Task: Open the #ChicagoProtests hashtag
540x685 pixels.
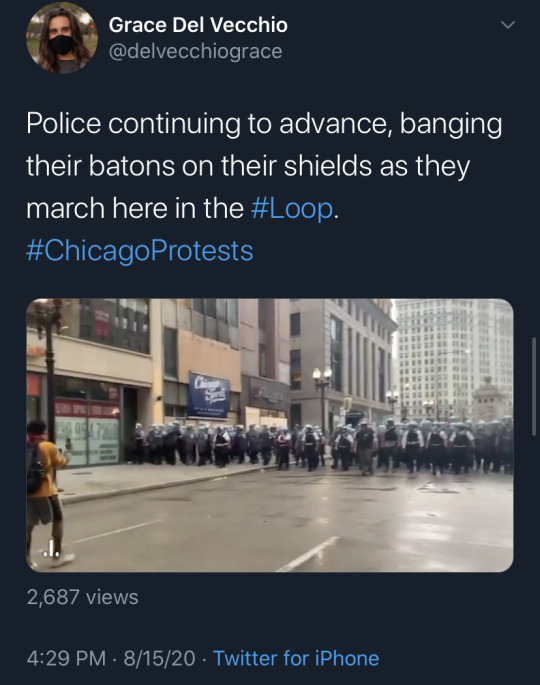Action: pyautogui.click(x=140, y=251)
